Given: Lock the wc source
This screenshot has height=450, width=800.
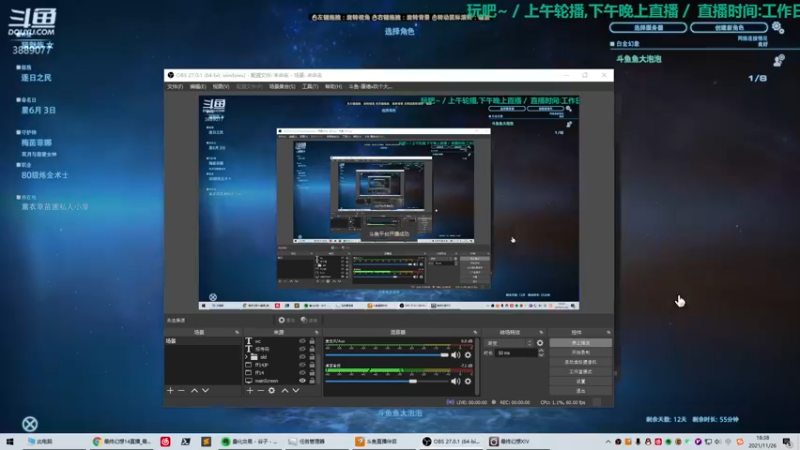Looking at the screenshot, I should (x=312, y=341).
